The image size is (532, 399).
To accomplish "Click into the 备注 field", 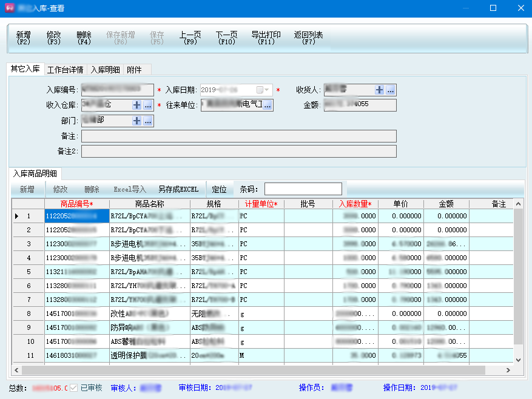I will pos(239,136).
